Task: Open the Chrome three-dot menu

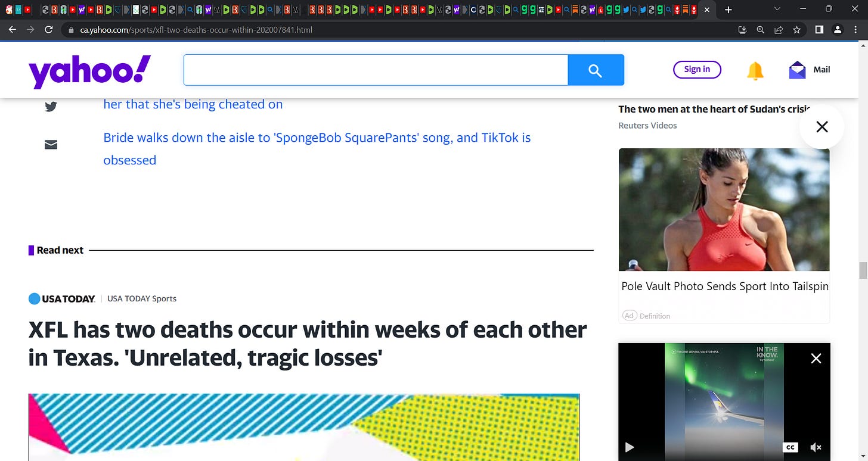Action: pyautogui.click(x=856, y=30)
